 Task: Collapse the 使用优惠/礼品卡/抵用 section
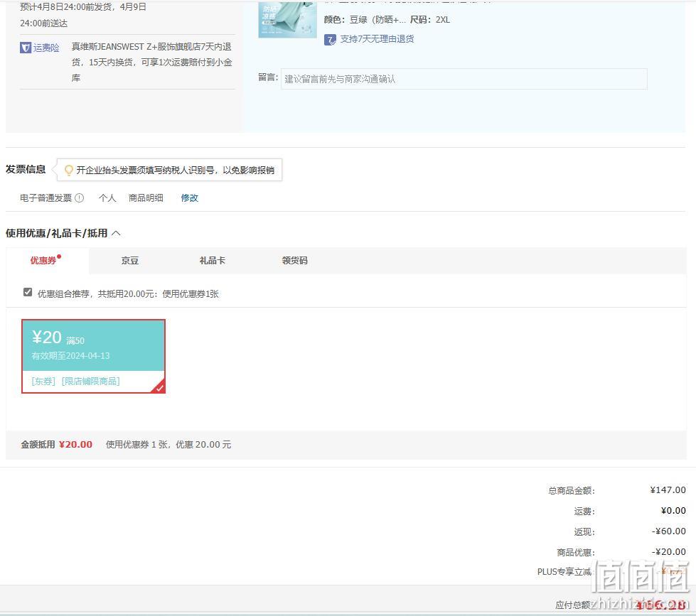tap(116, 233)
